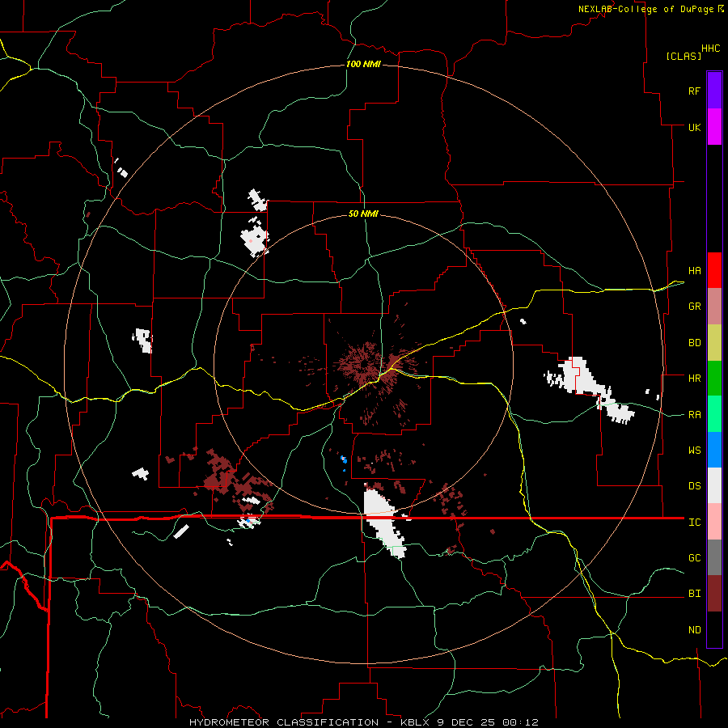Click the blue WS legend swatch
Viewport: 728px width, 728px height.
click(714, 450)
